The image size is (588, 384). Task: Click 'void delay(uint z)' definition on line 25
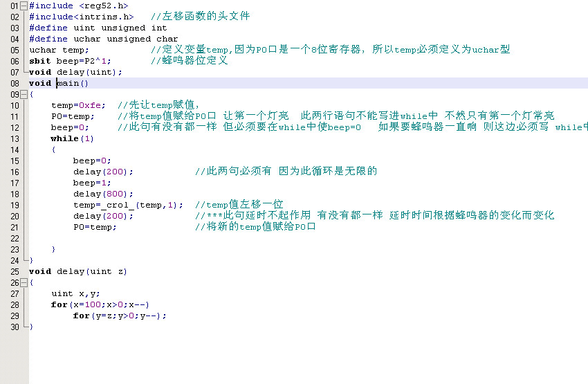78,271
